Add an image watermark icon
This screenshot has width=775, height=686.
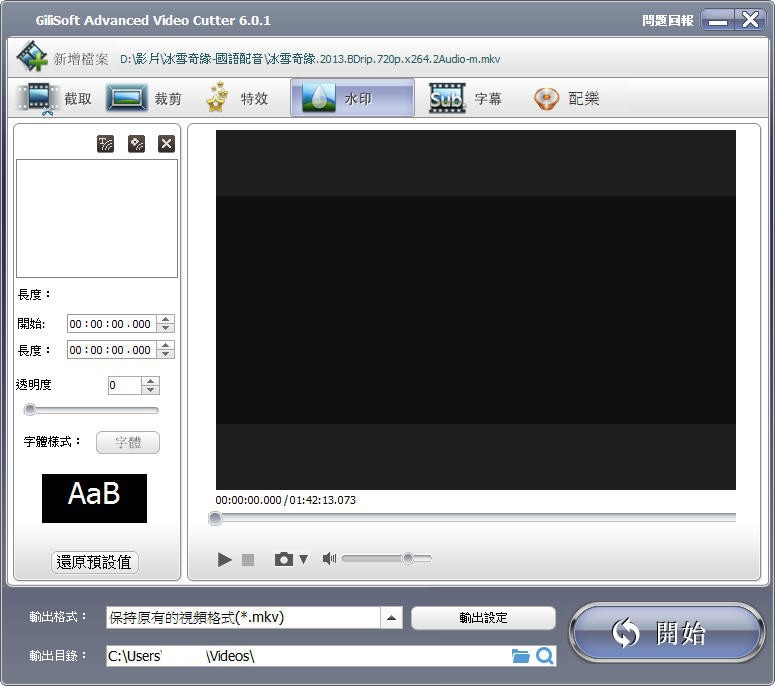point(136,144)
